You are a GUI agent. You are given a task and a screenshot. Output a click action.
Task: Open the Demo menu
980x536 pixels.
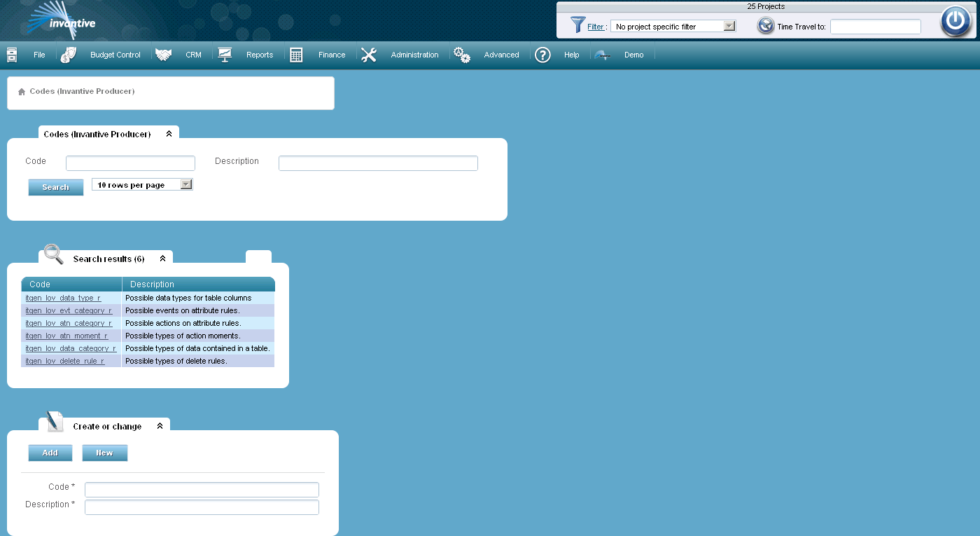click(632, 54)
